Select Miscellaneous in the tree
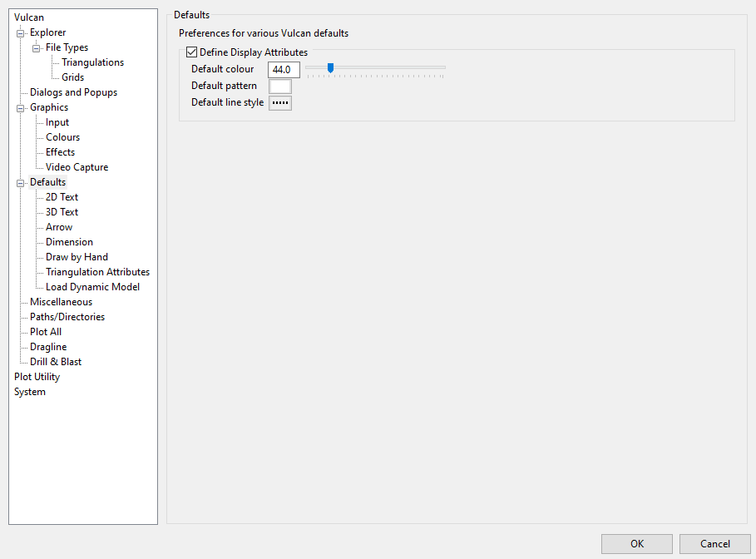Screen dimensions: 756x559 click(x=61, y=301)
